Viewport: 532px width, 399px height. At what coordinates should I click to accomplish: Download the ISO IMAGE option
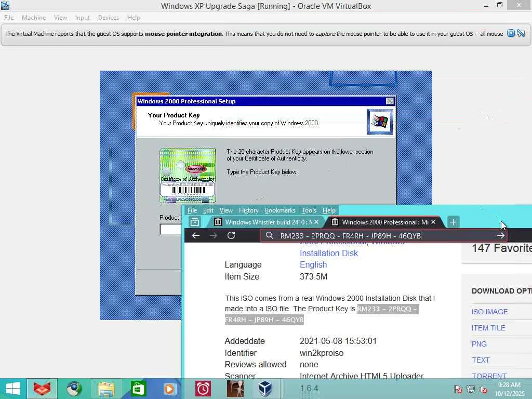(x=489, y=312)
